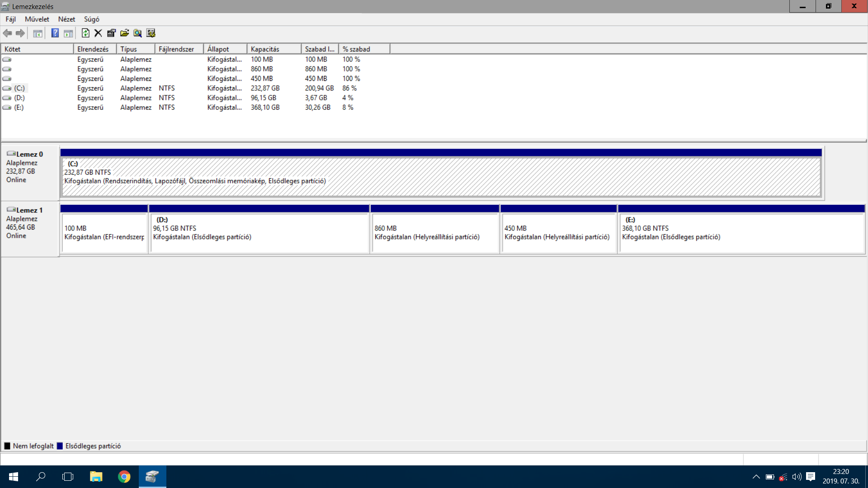
Task: Open Google Chrome from the taskbar
Action: (124, 477)
